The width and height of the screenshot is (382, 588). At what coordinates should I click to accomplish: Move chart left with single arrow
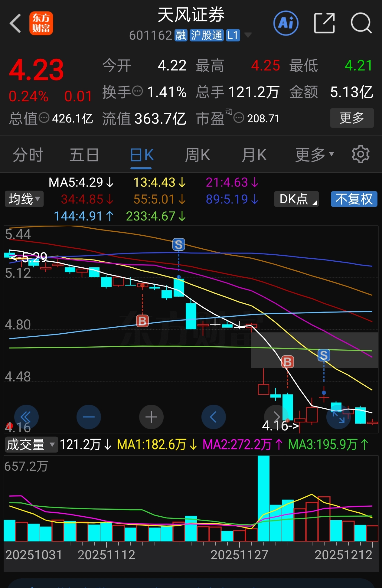click(214, 417)
